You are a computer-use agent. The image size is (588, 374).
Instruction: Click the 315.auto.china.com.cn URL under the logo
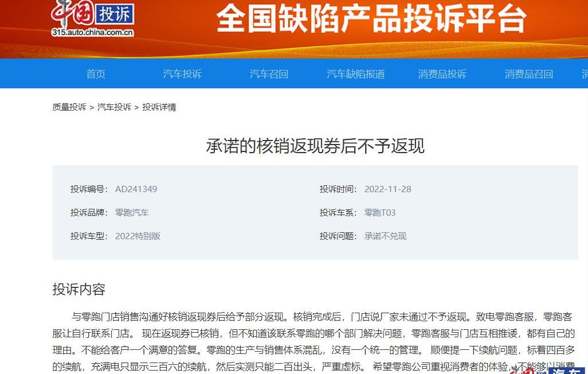pos(93,32)
